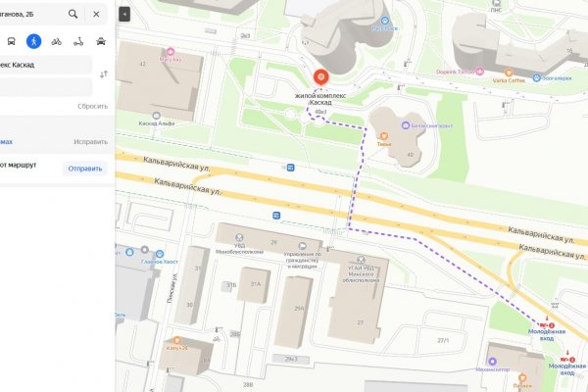Viewport: 588px width, 392px height.
Task: Collapse the side panel arrow button
Action: [x=124, y=15]
